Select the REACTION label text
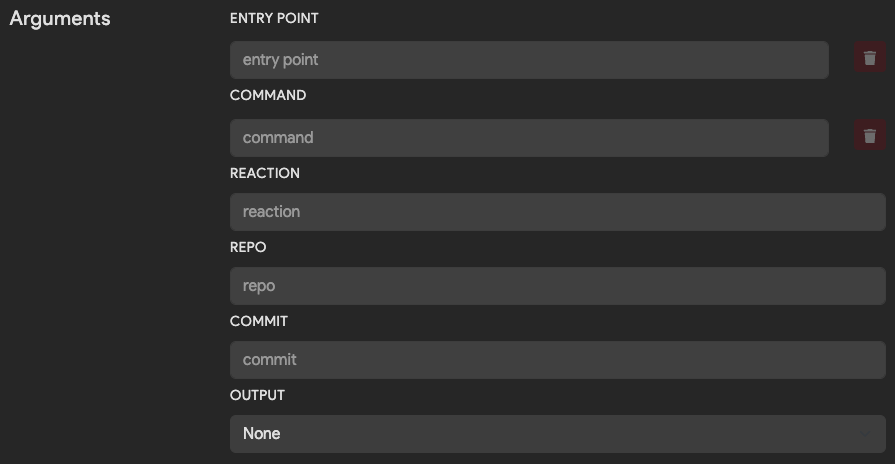 point(264,174)
